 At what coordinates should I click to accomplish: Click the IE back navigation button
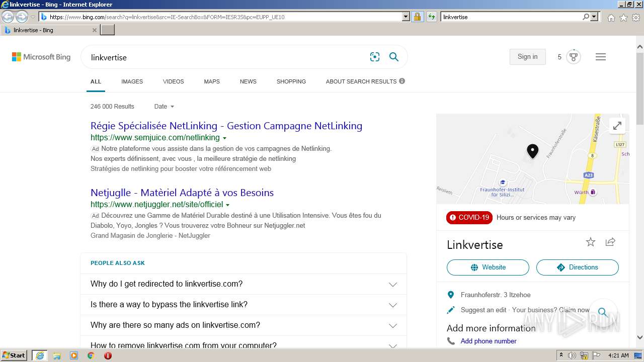(8, 17)
